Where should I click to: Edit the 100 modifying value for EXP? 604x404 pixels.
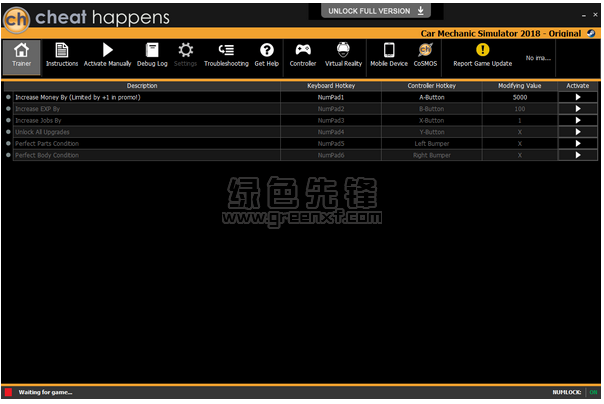520,109
